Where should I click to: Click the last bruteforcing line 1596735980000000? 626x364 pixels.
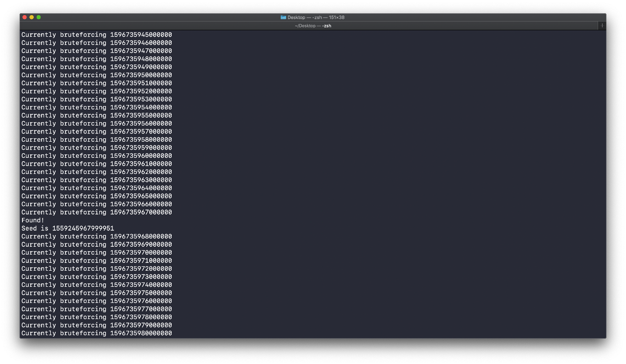coord(96,333)
